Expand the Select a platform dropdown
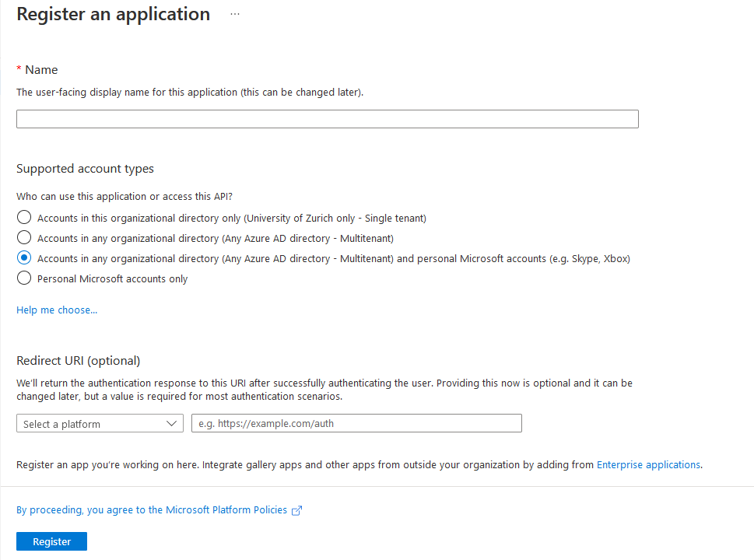 coord(100,423)
